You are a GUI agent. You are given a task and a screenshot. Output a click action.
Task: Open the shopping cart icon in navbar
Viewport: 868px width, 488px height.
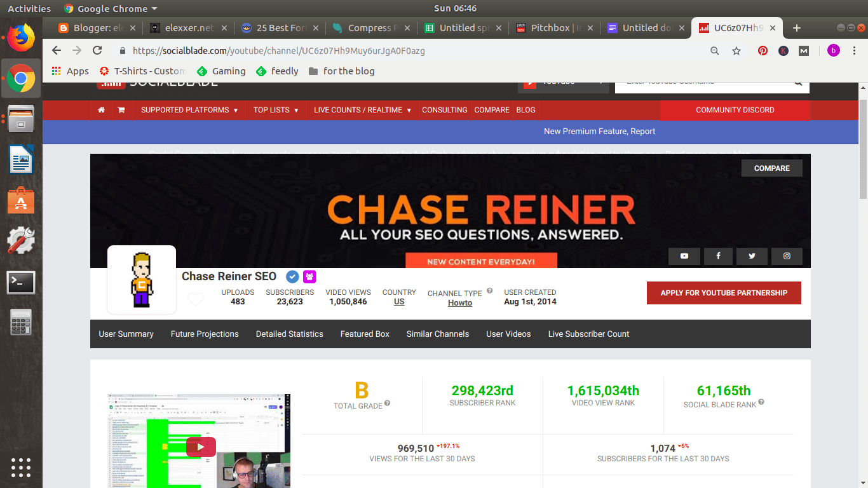121,110
